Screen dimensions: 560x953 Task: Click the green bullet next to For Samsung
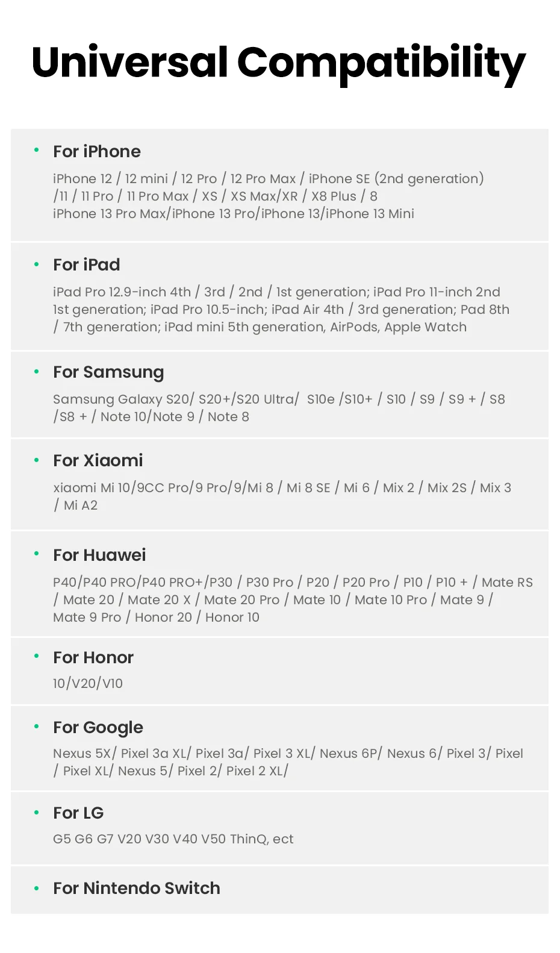pos(37,372)
